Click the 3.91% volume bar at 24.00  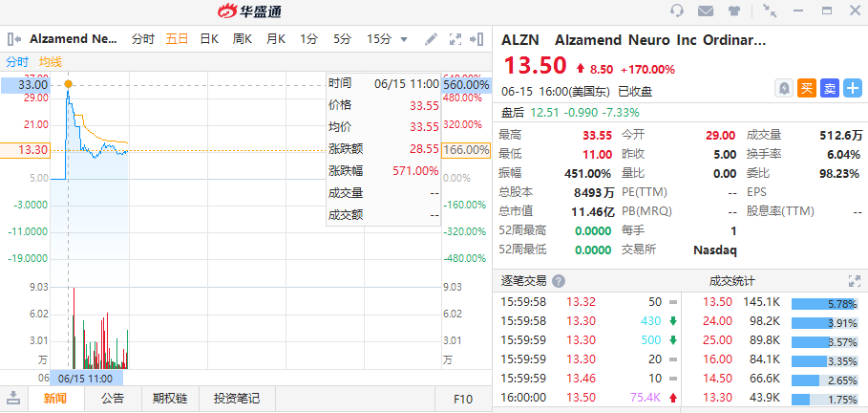[x=824, y=323]
